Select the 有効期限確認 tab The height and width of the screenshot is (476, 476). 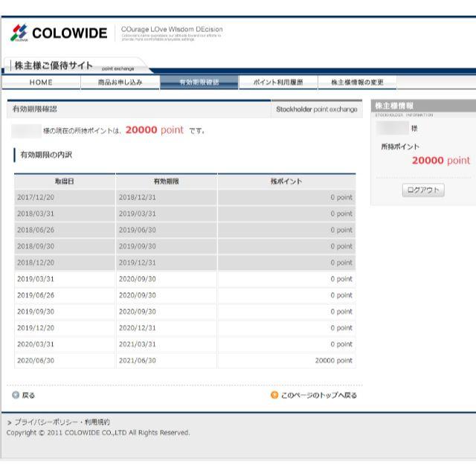199,83
